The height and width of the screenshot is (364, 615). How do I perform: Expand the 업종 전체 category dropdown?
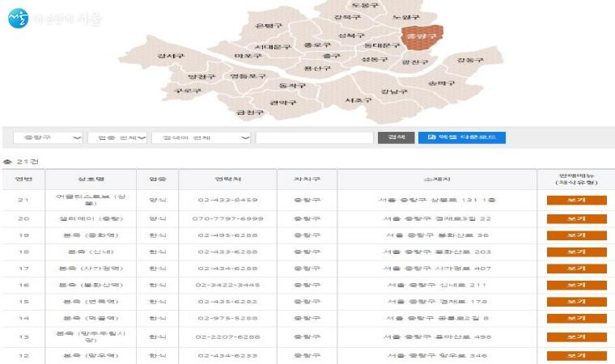point(117,138)
